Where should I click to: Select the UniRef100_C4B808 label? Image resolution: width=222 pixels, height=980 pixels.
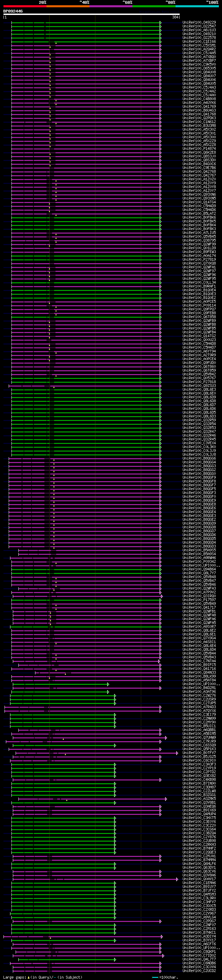point(199,99)
